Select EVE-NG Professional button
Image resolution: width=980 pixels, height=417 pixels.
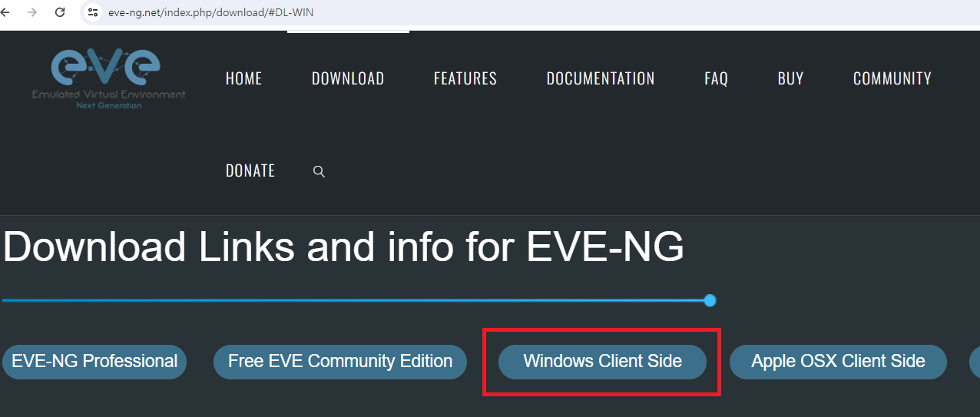[x=94, y=362]
